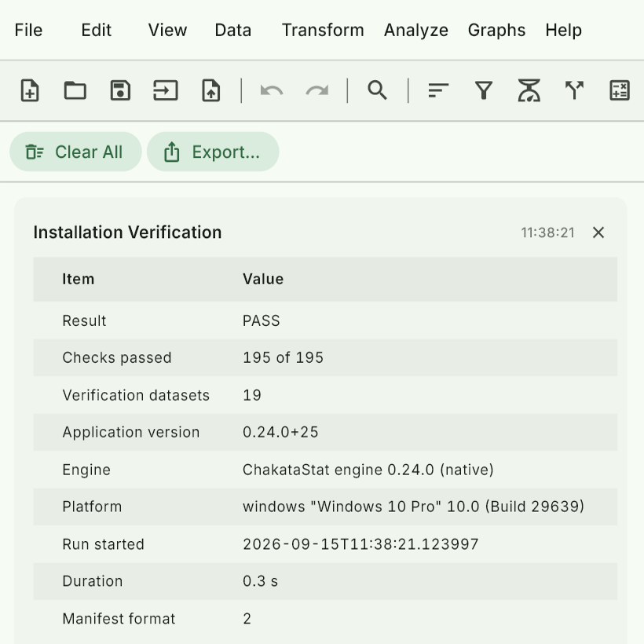Click the Open folder icon

[x=75, y=90]
